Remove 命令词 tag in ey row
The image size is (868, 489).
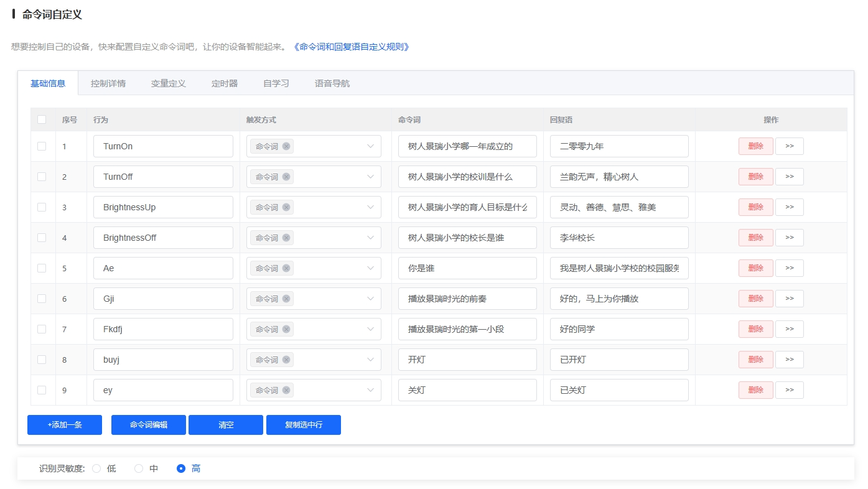[x=286, y=390]
